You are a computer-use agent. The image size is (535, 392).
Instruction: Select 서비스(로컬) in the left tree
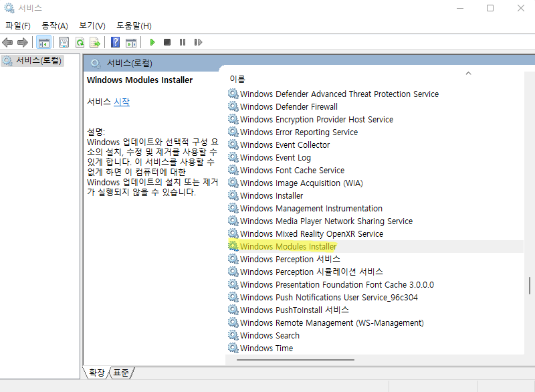(32, 61)
